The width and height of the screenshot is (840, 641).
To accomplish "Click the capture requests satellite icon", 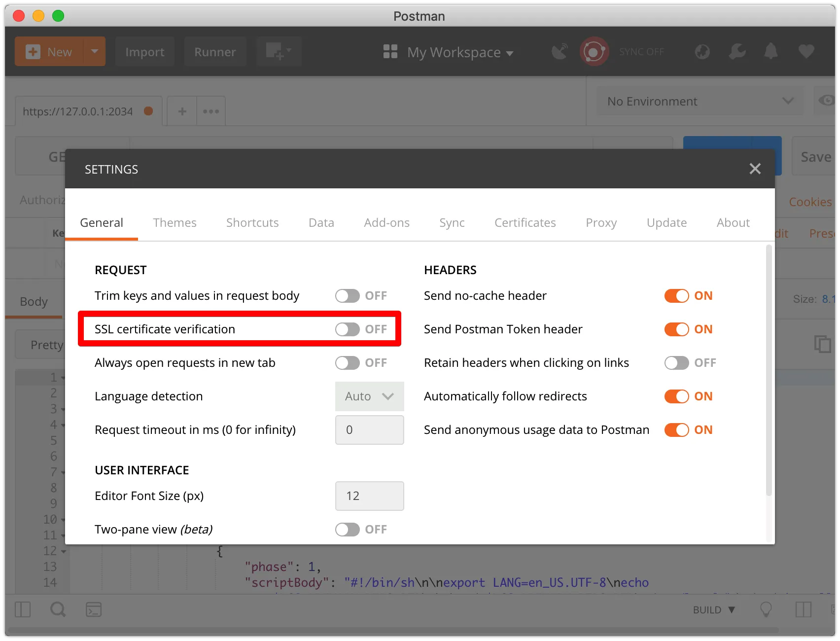I will (560, 51).
